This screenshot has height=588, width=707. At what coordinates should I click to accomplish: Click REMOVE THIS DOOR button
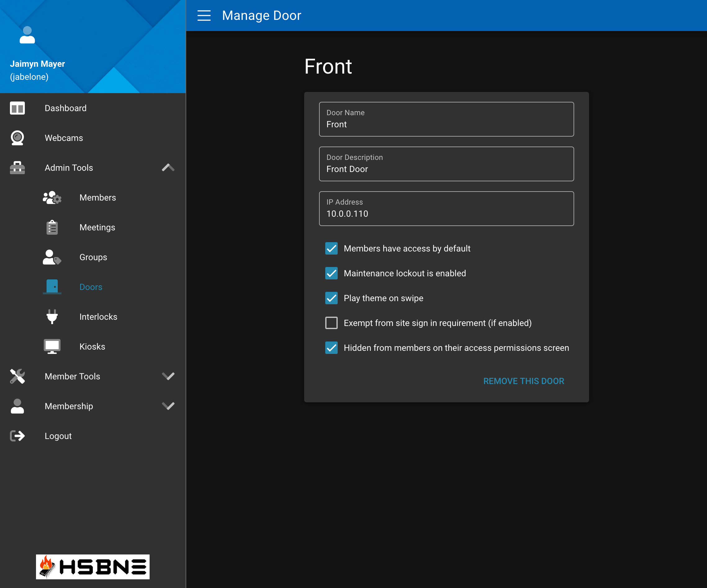pyautogui.click(x=524, y=381)
